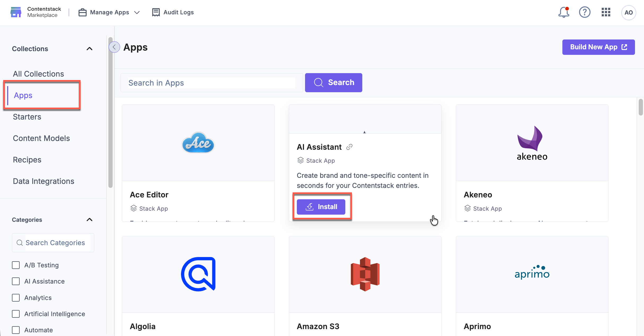This screenshot has height=336, width=644.
Task: Click the Build New App button
Action: pos(598,47)
